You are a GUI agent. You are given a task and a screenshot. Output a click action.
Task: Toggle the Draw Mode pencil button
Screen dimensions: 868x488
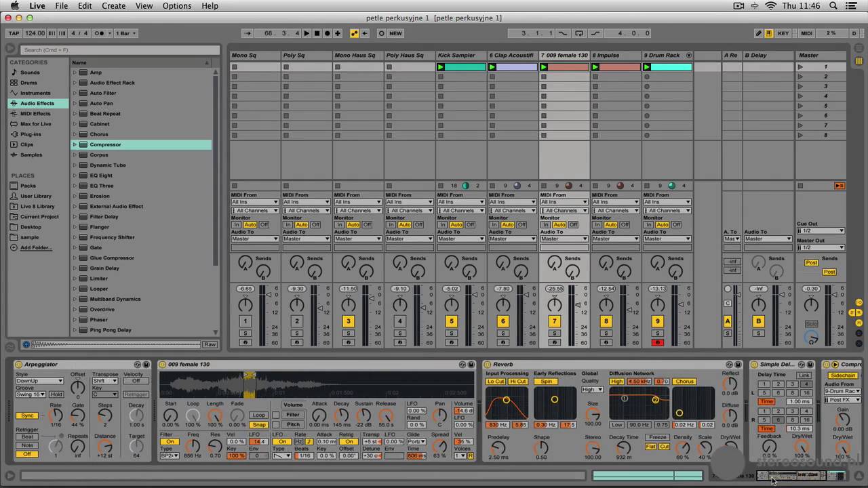(x=759, y=33)
